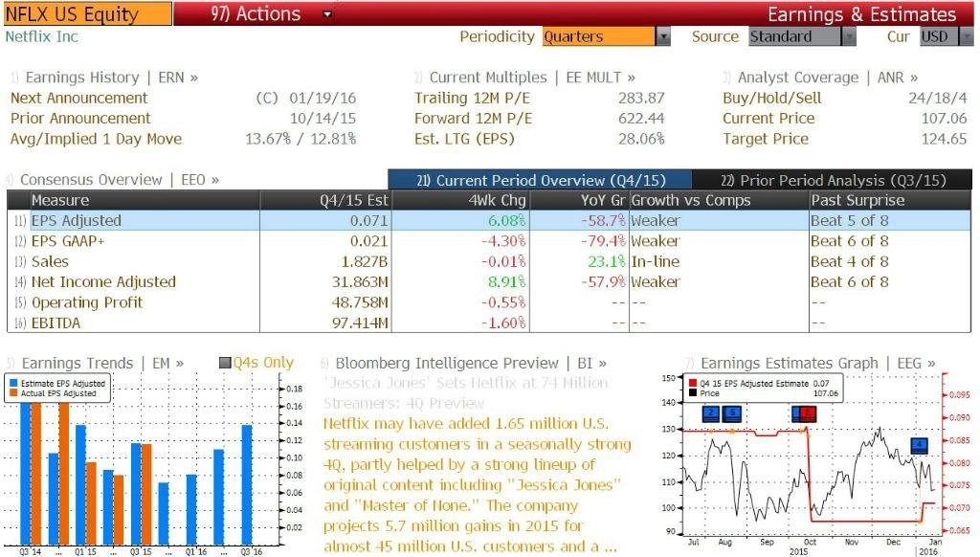
Task: Click red Q4 15 EPS Adjusted Estimate swatch
Action: coord(693,383)
